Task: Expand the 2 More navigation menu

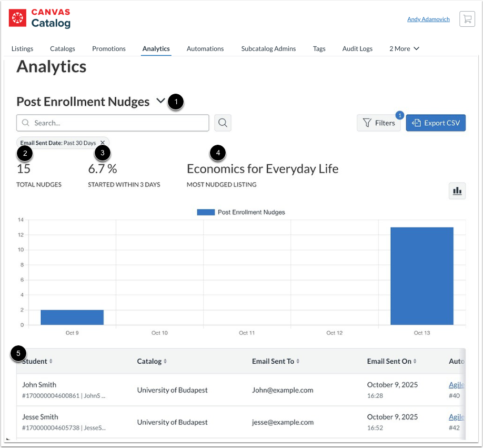Action: (x=404, y=48)
